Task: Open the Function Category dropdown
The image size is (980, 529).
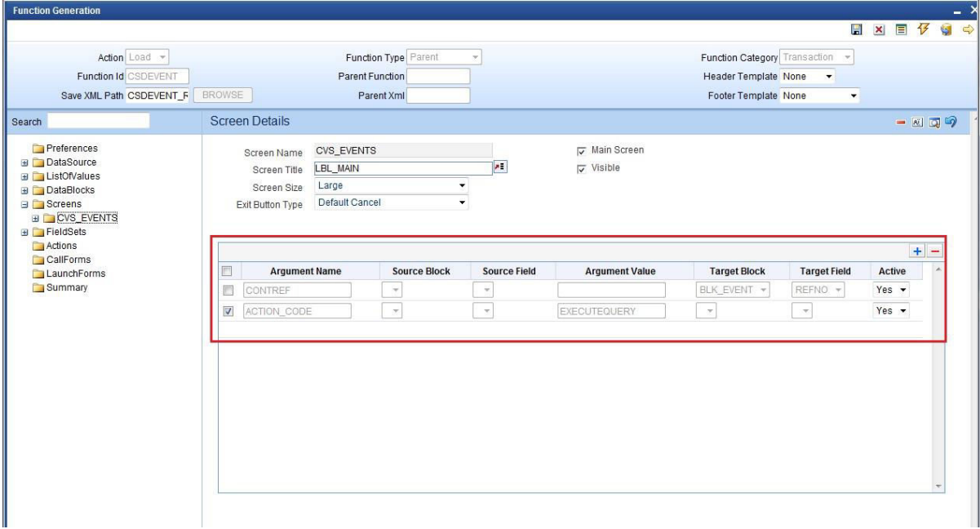Action: [817, 57]
